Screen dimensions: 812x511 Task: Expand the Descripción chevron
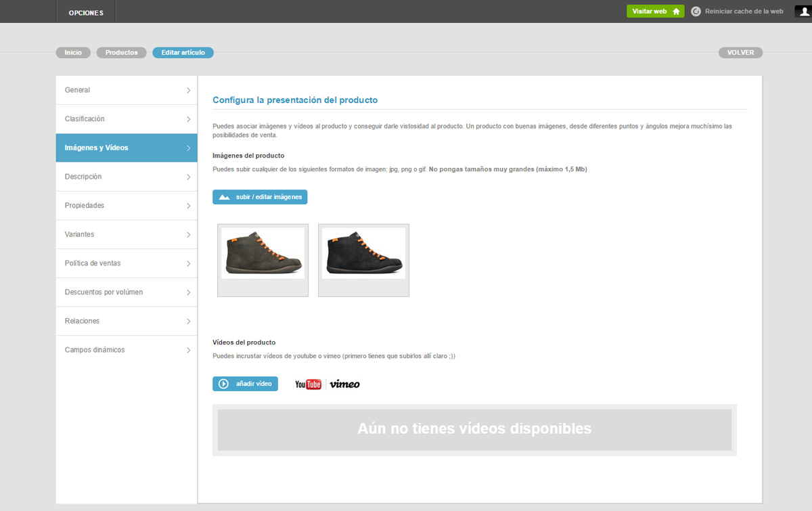(188, 177)
